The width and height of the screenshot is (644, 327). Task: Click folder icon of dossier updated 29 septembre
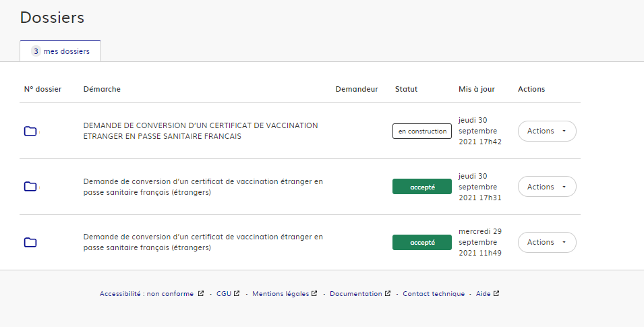30,243
